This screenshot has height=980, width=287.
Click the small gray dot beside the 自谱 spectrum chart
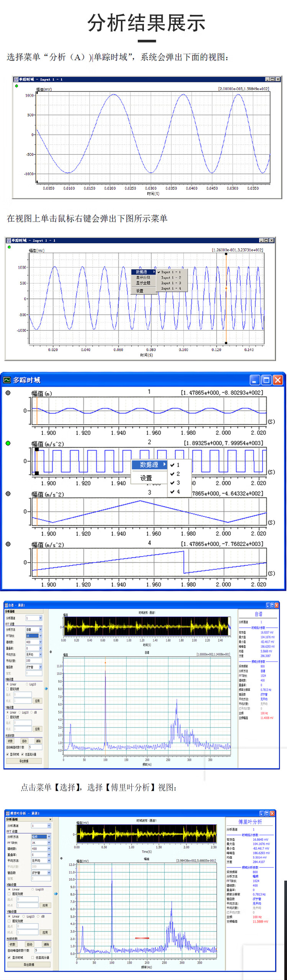[51, 652]
